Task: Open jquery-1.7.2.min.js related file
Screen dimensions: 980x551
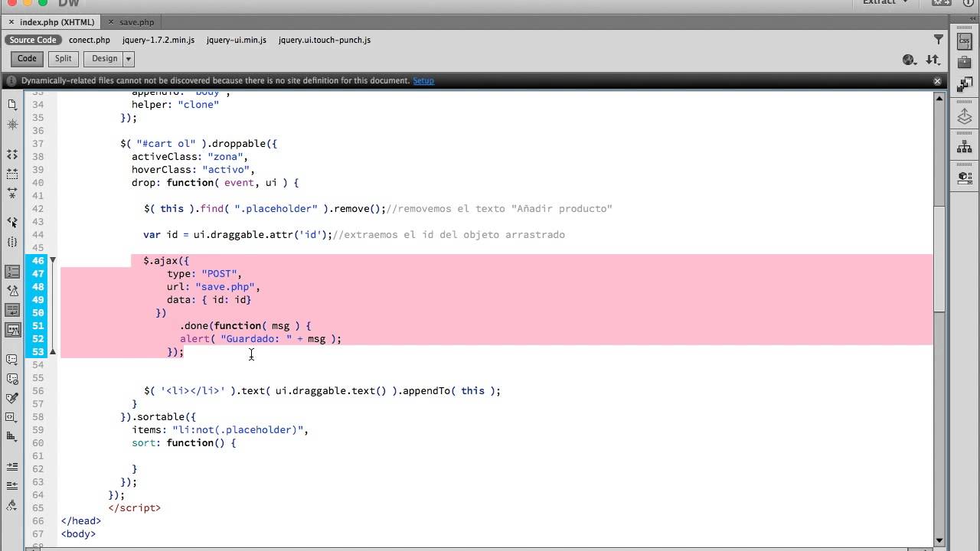Action: click(158, 40)
